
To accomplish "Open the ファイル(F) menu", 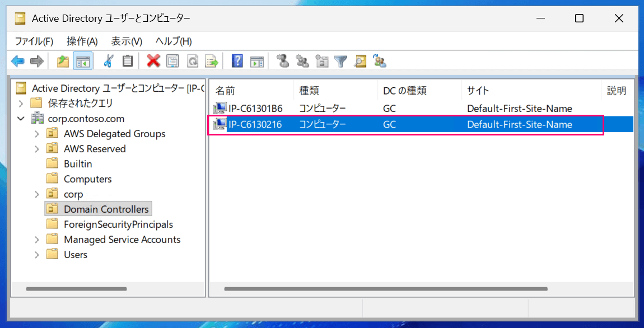I will tap(34, 41).
